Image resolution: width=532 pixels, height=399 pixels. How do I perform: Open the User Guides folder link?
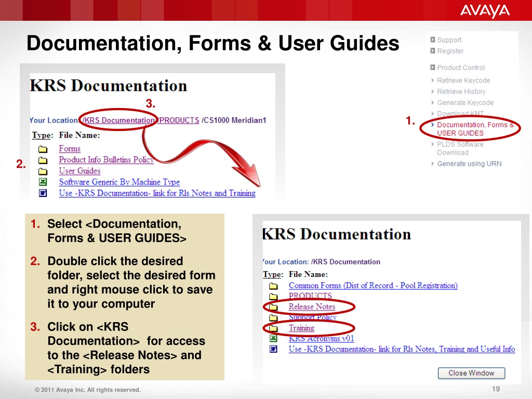79,171
